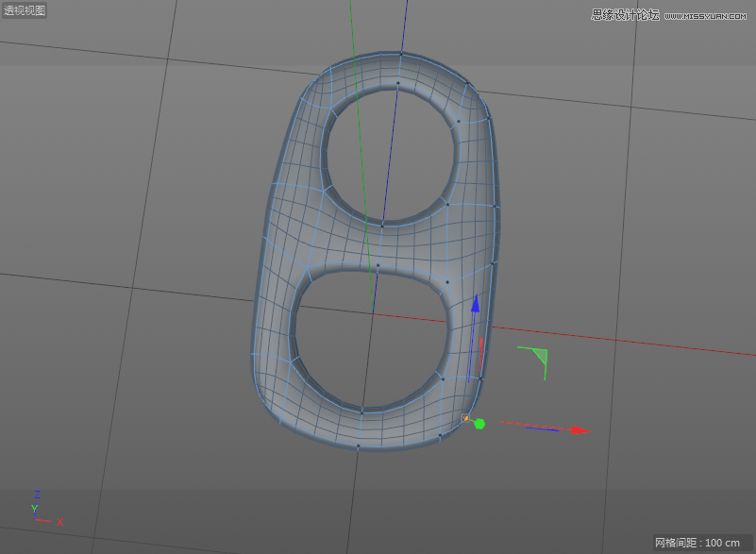Click the 网格间距: 100 cm status label
Screen dimensions: 756x554
click(699, 544)
